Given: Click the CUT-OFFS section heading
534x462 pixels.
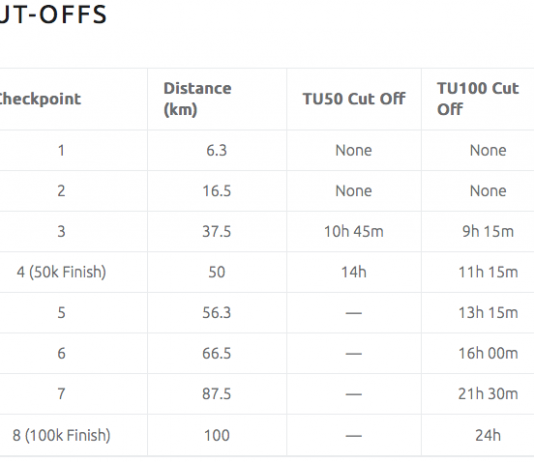Looking at the screenshot, I should click(53, 15).
